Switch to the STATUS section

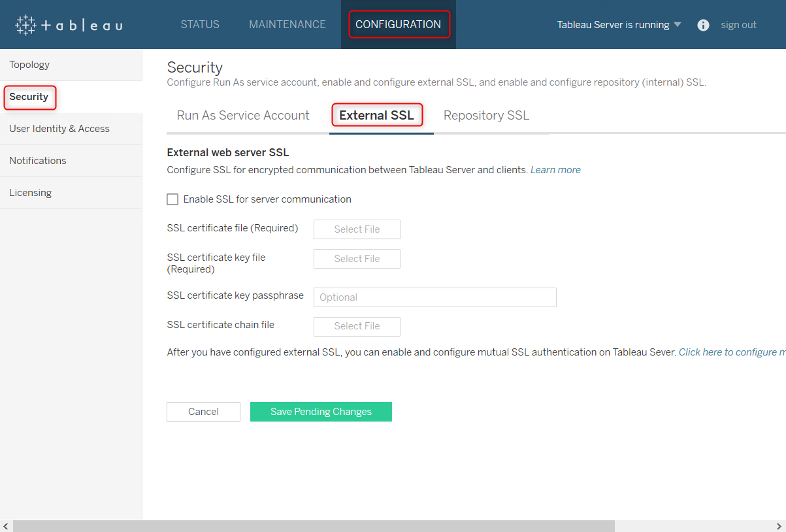pos(200,24)
